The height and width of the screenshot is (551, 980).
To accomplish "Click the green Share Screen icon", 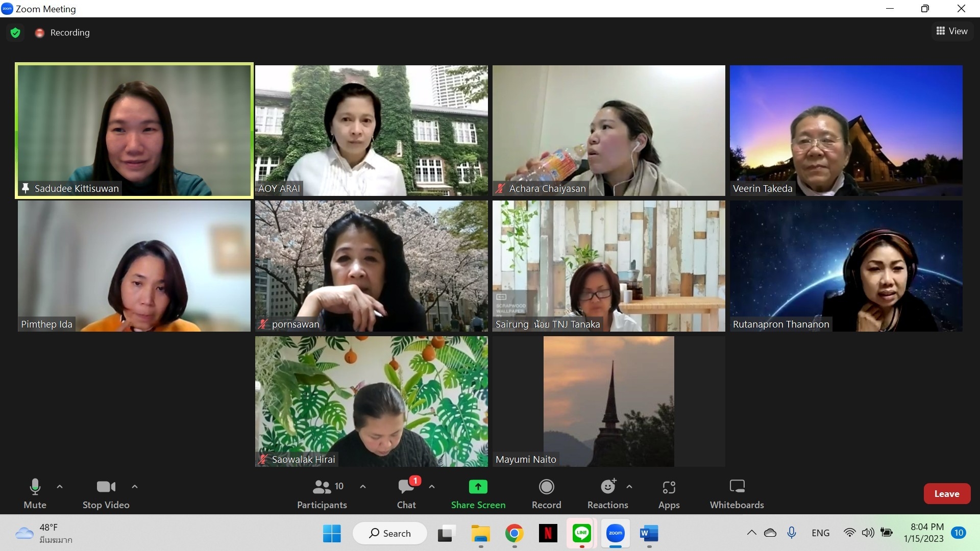I will tap(478, 487).
